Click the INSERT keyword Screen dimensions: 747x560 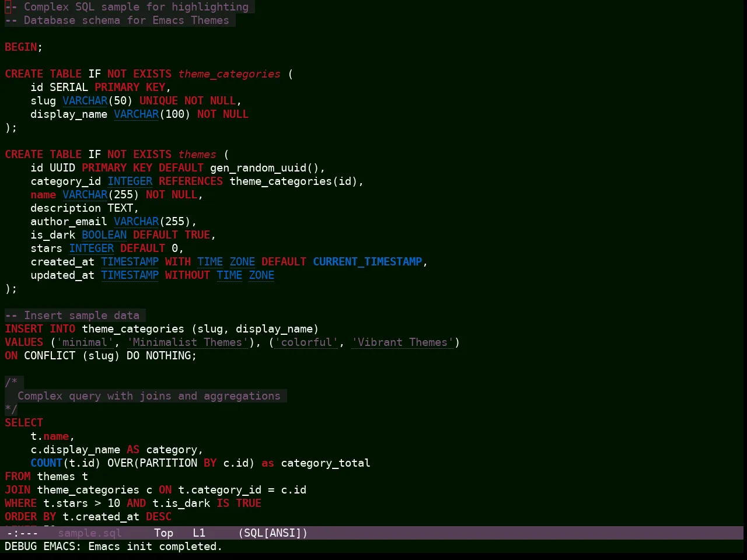click(x=24, y=329)
